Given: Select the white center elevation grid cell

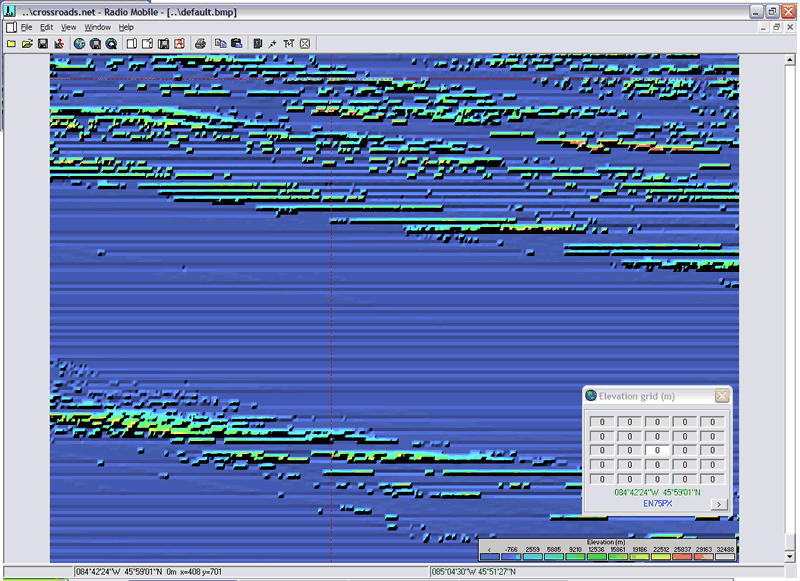Looking at the screenshot, I should click(x=656, y=450).
